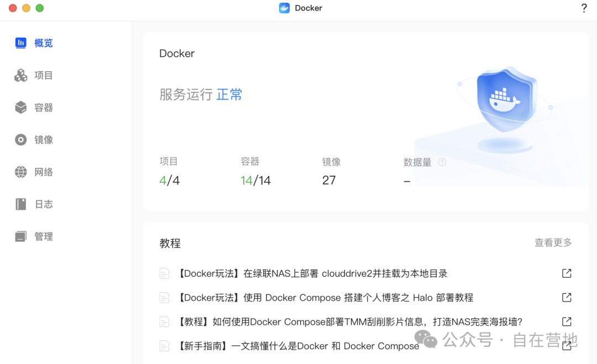Click 查看更多 to view more tutorials
Viewport: 597px width, 364px height.
[553, 242]
